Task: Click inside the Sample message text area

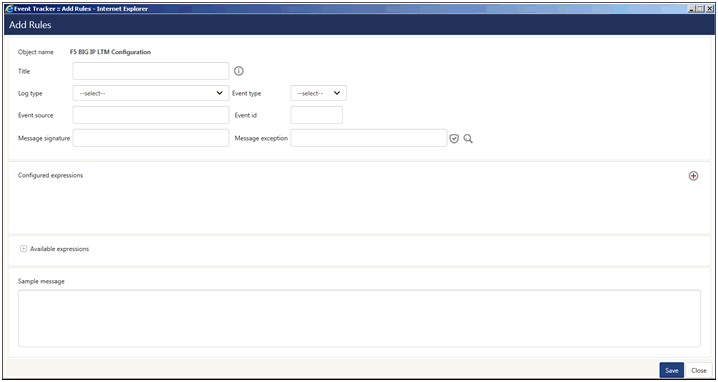Action: click(x=359, y=318)
